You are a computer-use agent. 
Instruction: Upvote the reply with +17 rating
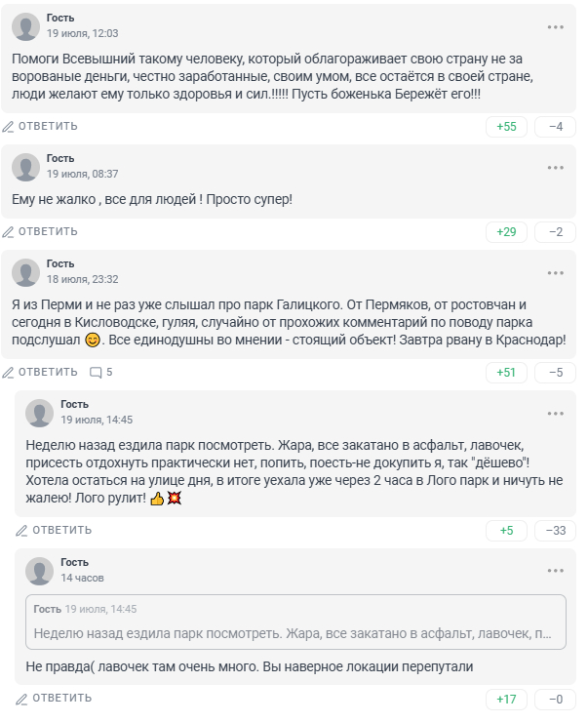coord(506,700)
